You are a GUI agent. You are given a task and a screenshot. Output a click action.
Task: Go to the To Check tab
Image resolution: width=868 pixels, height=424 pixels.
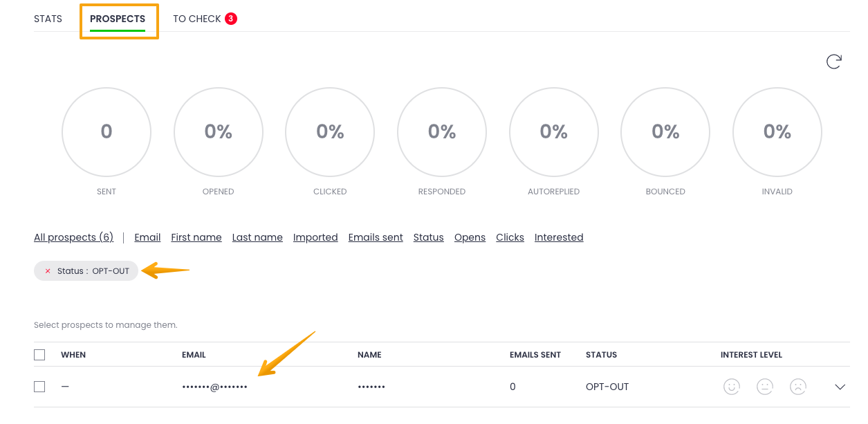pos(196,19)
